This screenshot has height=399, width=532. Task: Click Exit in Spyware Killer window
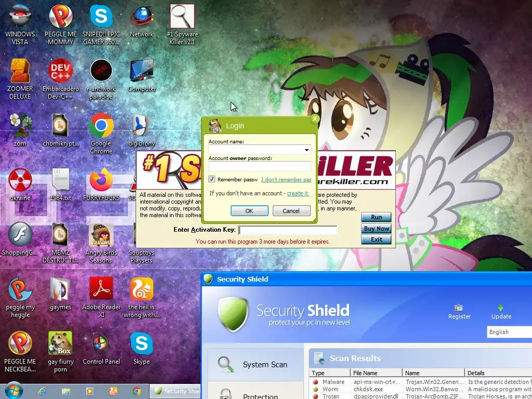[376, 240]
